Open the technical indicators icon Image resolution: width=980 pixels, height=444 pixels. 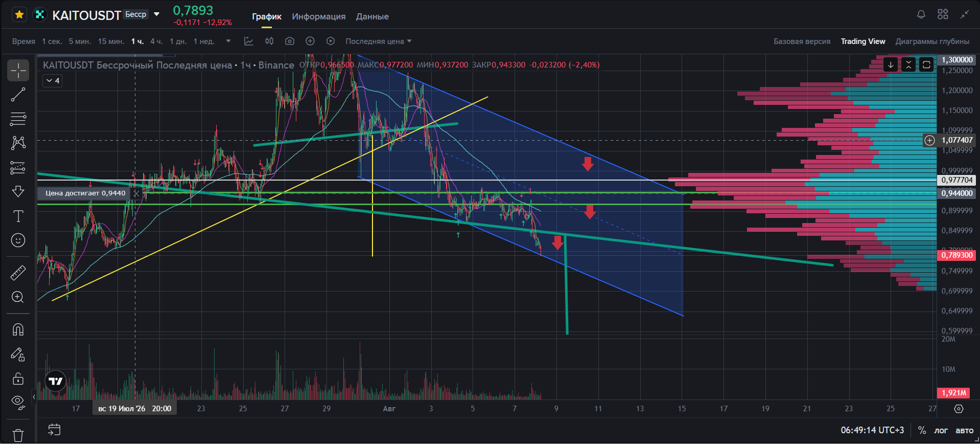(x=249, y=41)
